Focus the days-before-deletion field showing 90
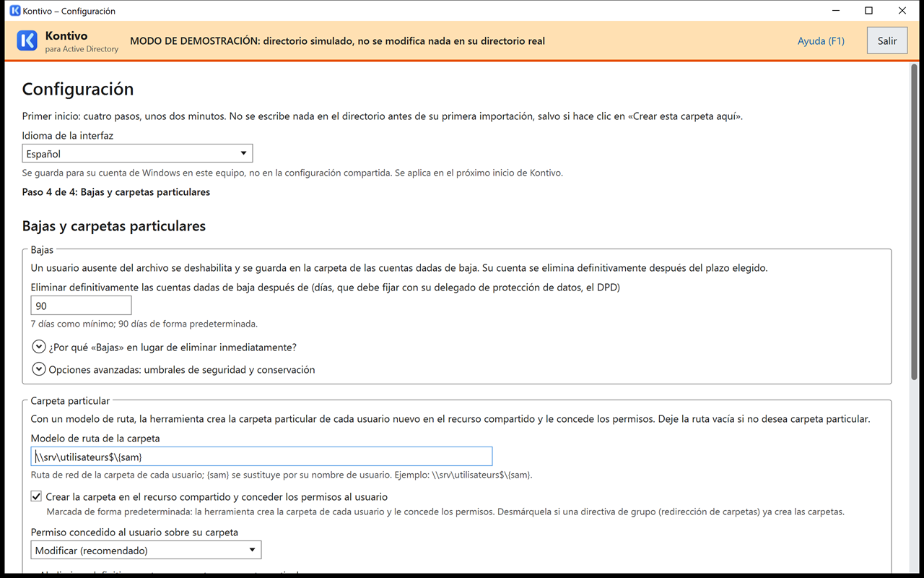 tap(81, 306)
